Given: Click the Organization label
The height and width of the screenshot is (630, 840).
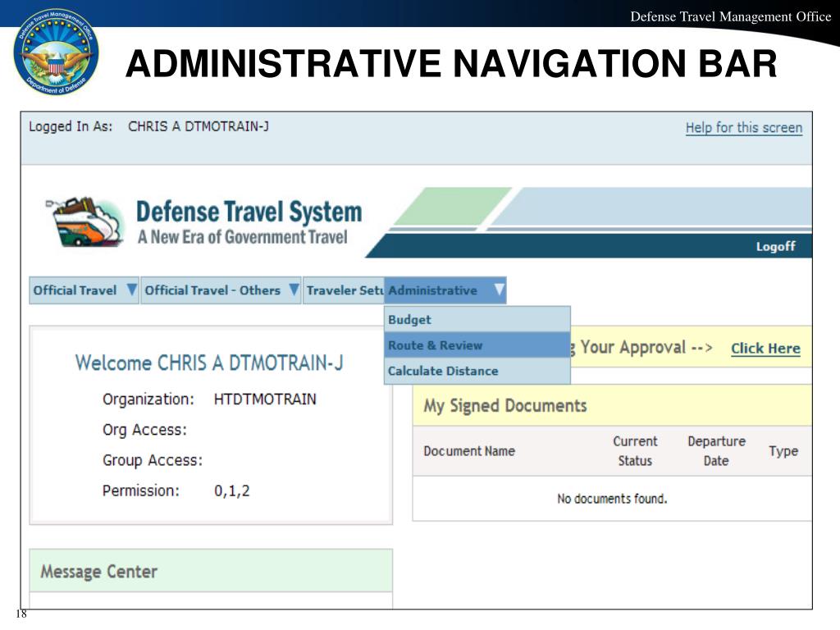Looking at the screenshot, I should [x=148, y=399].
